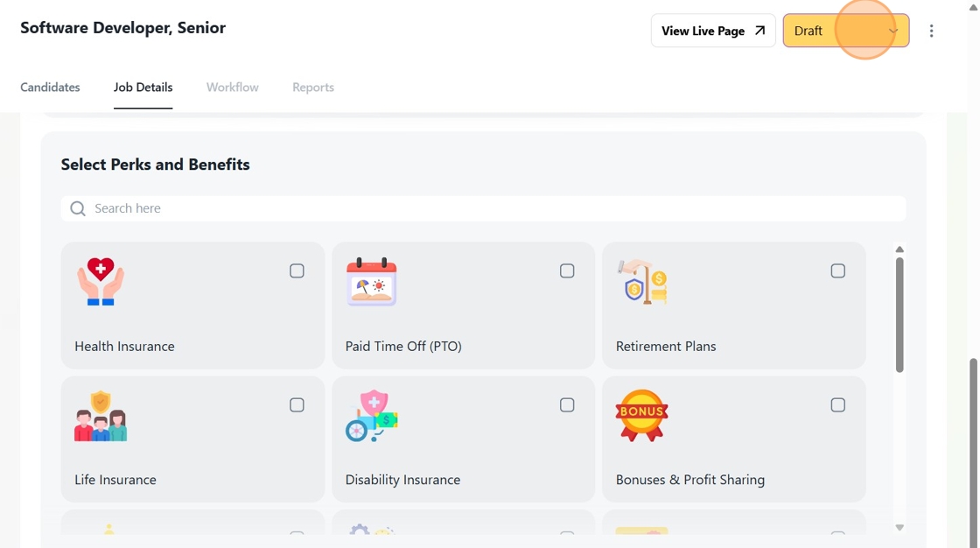
Task: Click the Disability Insurance wheelchair icon
Action: pyautogui.click(x=372, y=416)
